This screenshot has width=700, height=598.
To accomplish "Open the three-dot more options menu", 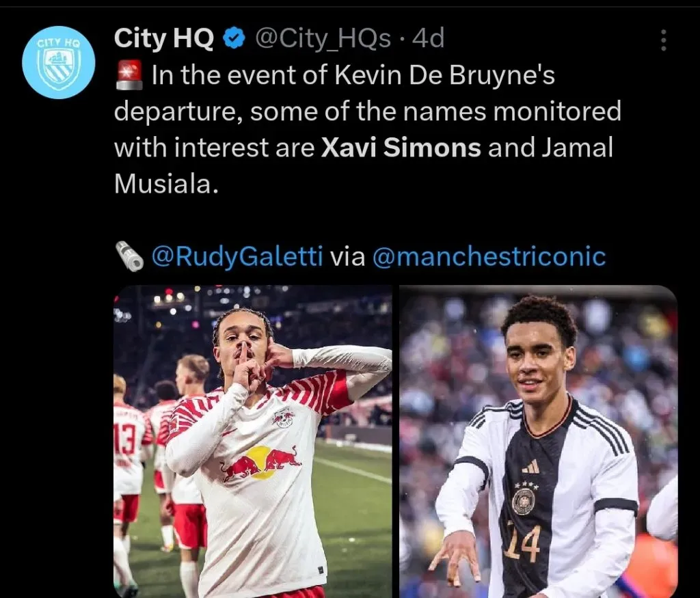I will (x=663, y=40).
